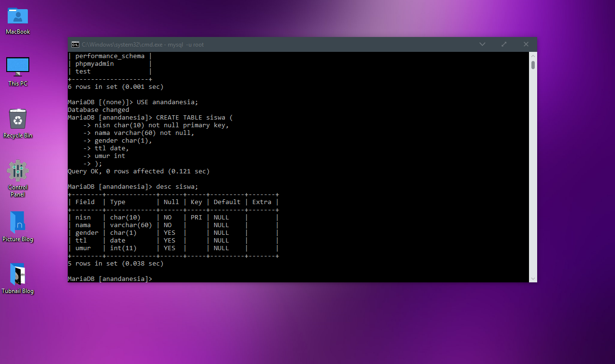Click the scrollbar up arrow

click(x=533, y=55)
